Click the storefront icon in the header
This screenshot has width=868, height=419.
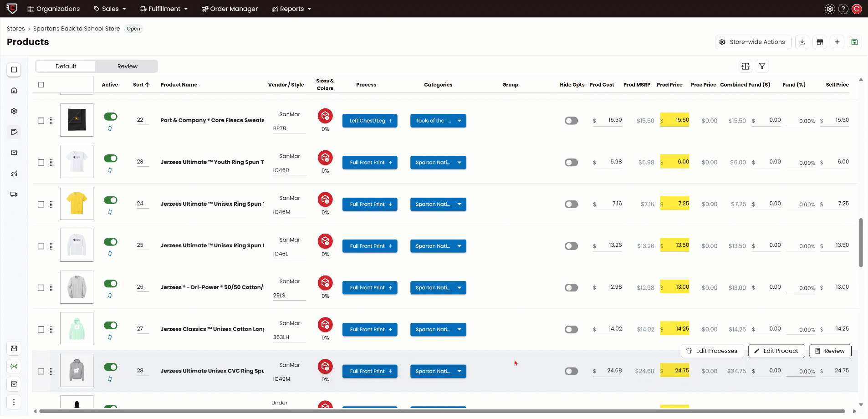820,42
